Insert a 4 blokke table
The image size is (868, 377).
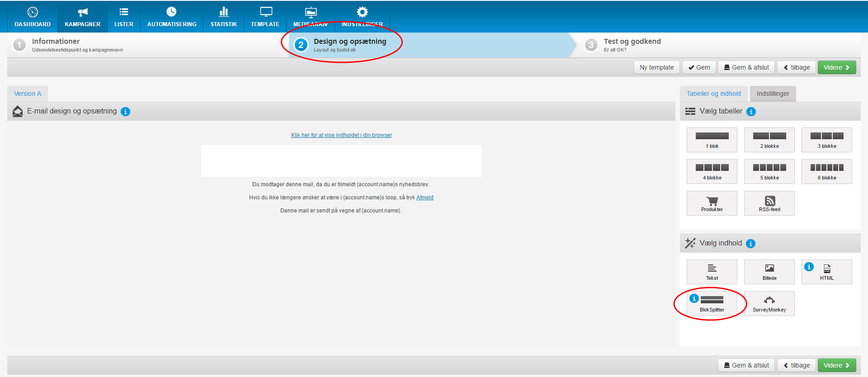(712, 171)
